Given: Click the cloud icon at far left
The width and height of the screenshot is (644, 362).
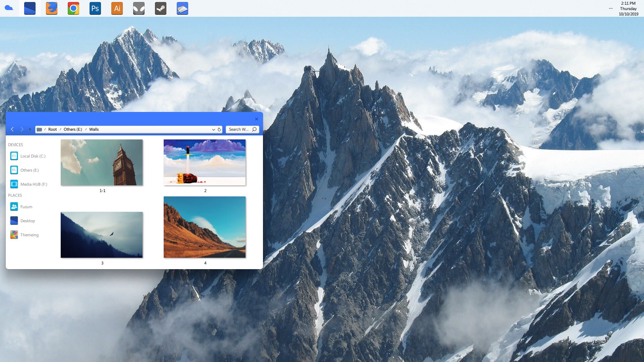Looking at the screenshot, I should 9,8.
